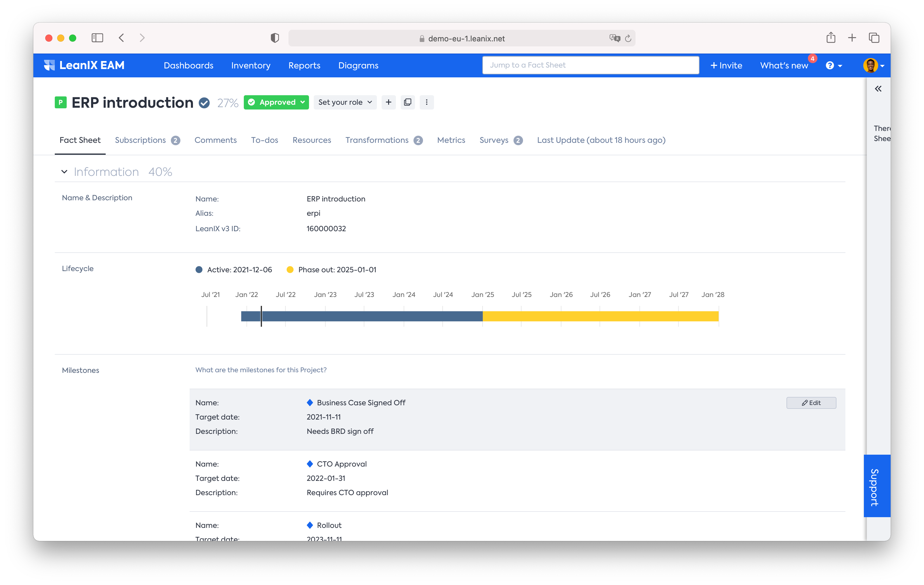Reload the page with the refresh icon
The height and width of the screenshot is (585, 924).
[628, 38]
